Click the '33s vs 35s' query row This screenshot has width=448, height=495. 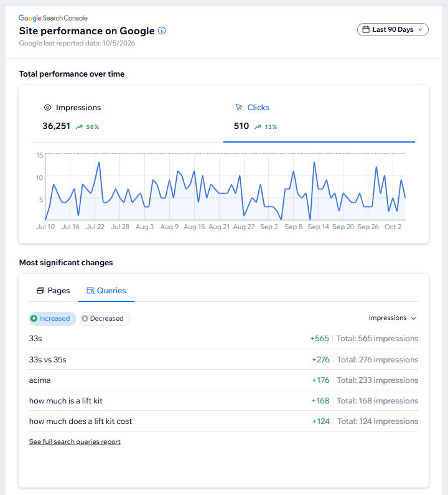(x=223, y=359)
